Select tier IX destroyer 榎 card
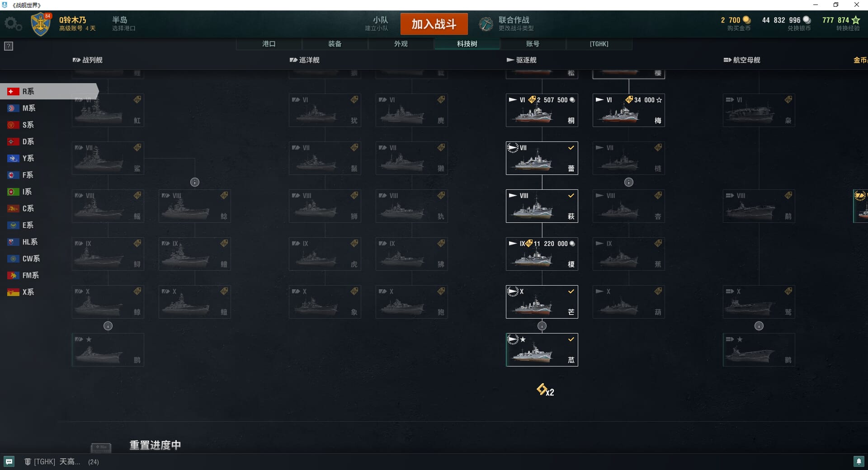Screen dimensions: 868x470 click(542, 254)
